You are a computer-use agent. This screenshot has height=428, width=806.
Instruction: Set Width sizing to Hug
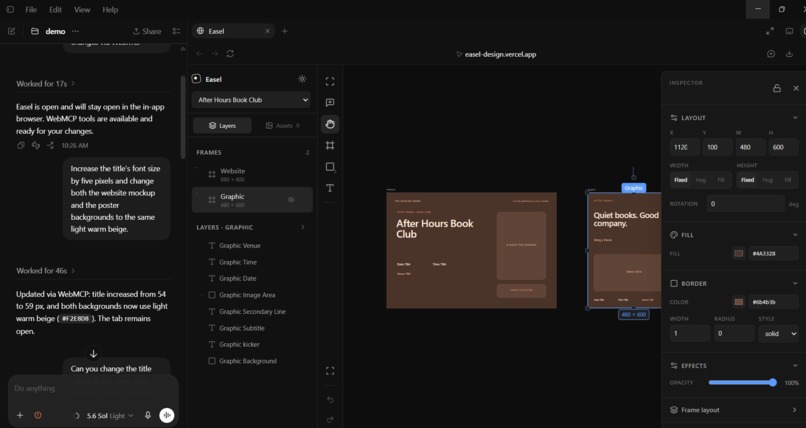(x=700, y=180)
